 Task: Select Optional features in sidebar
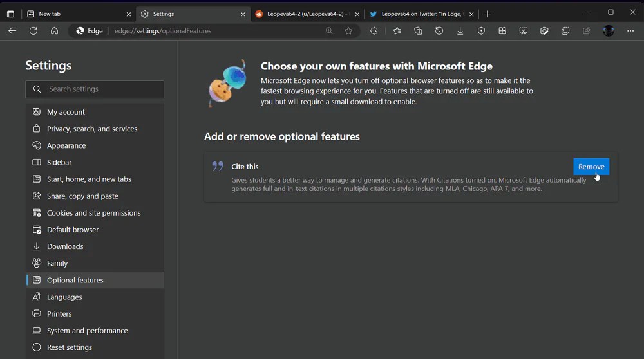pyautogui.click(x=95, y=280)
